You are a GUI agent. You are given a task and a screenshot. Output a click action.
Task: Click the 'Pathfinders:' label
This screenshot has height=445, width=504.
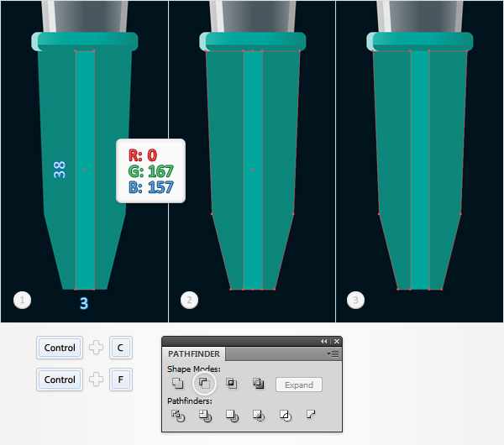click(190, 401)
